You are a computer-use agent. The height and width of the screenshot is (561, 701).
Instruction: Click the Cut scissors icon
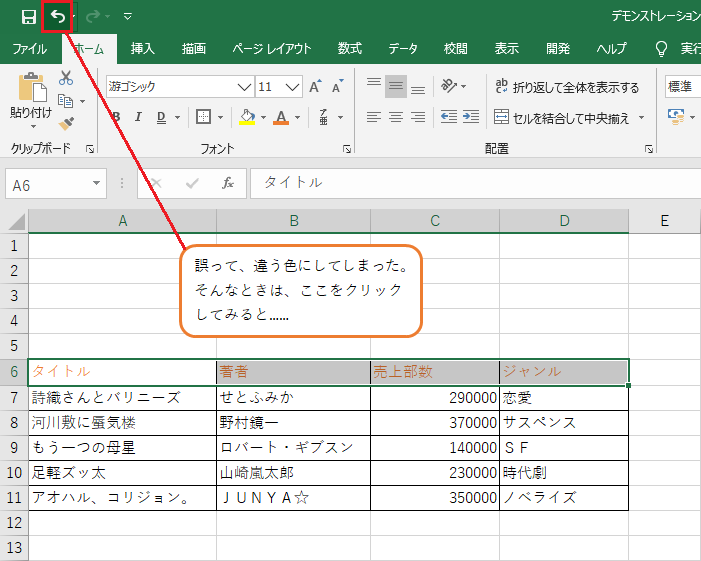point(66,78)
